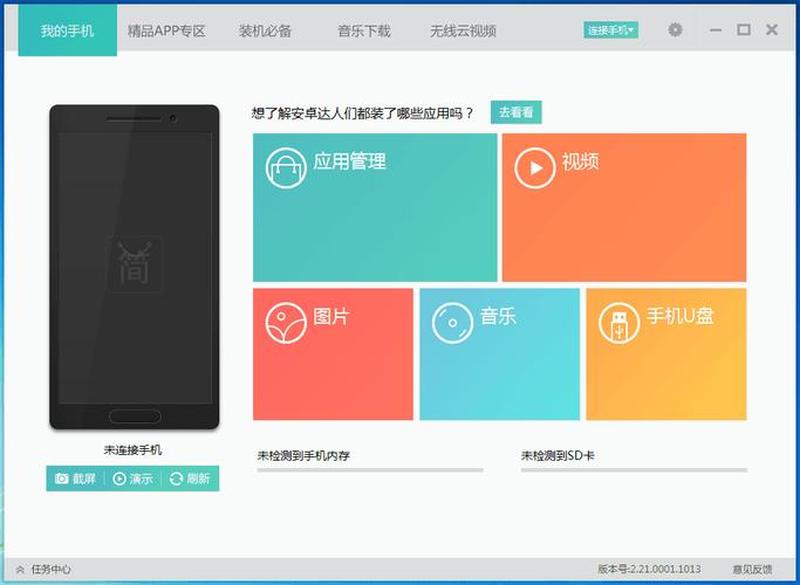Click the 视频 play circle icon
This screenshot has width=800, height=585.
tap(535, 168)
